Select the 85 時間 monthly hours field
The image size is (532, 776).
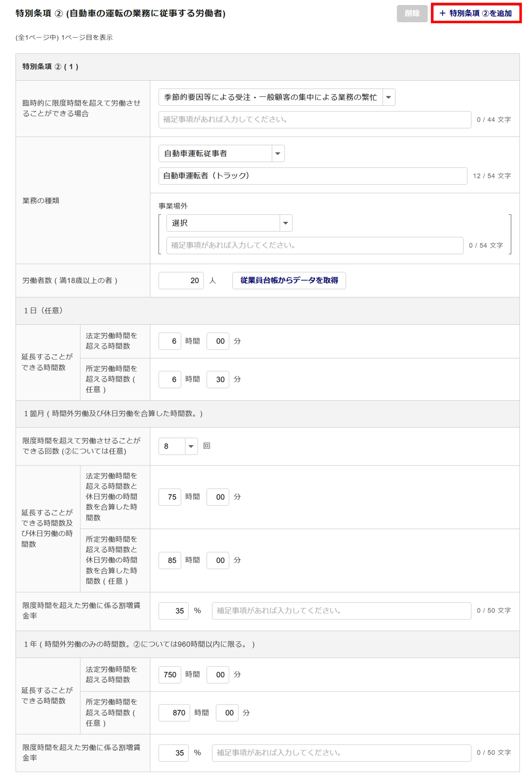click(170, 560)
